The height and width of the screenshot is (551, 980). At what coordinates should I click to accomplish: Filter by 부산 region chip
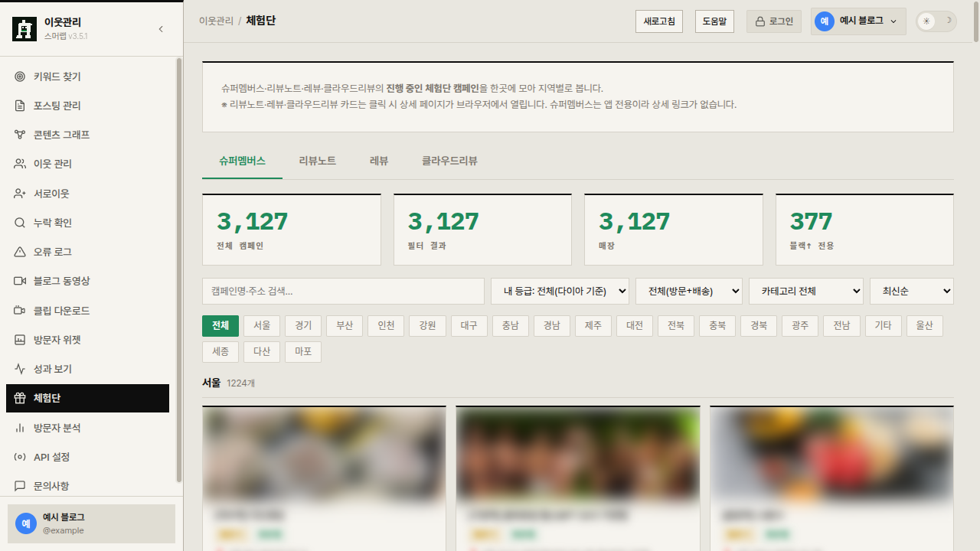point(345,326)
